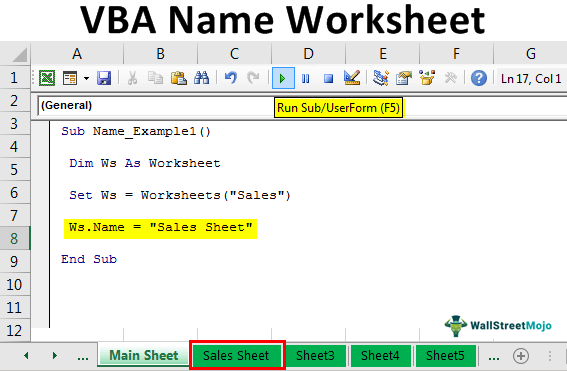Click the Sub Name_Example1() code line
Screen dimensions: 567x371
click(x=136, y=132)
